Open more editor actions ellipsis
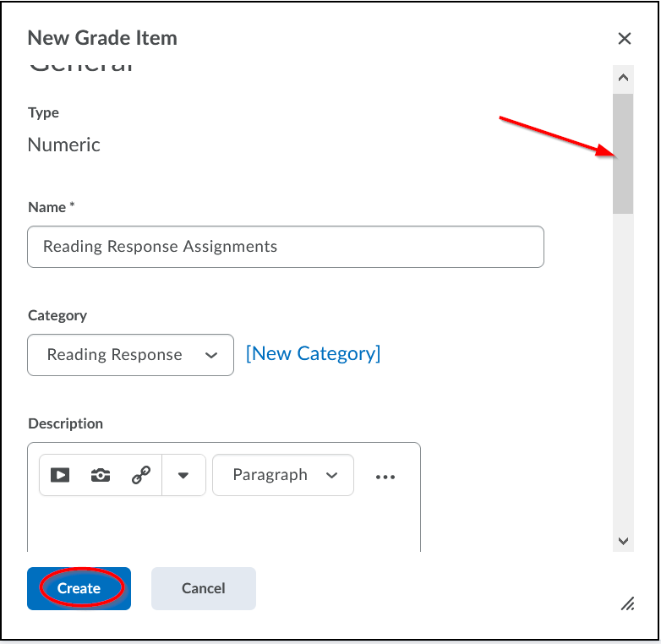 (385, 477)
